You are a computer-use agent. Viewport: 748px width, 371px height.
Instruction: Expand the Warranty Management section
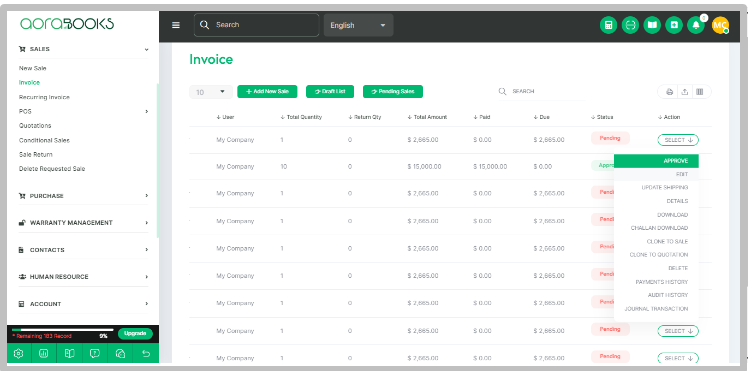146,223
